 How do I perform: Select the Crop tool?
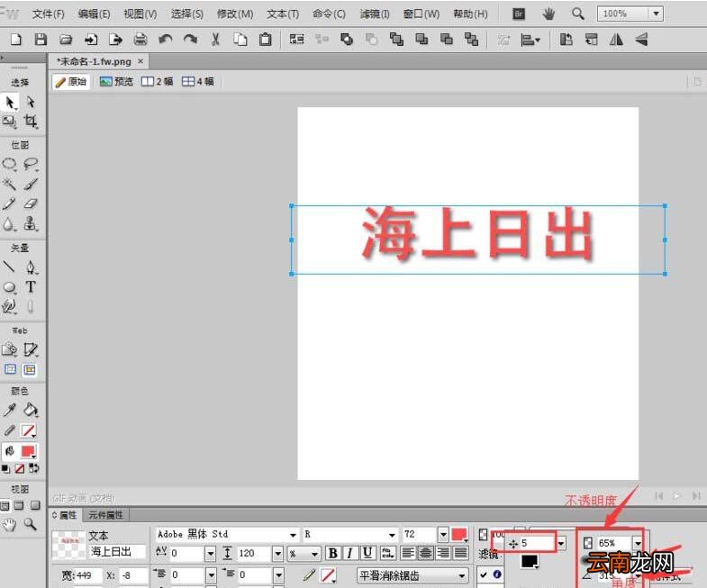coord(31,121)
